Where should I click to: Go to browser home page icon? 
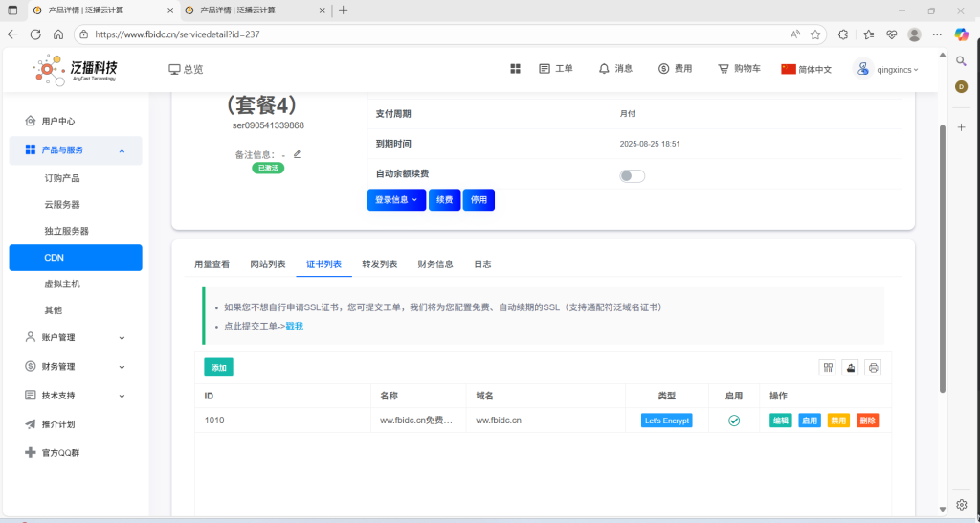click(58, 34)
